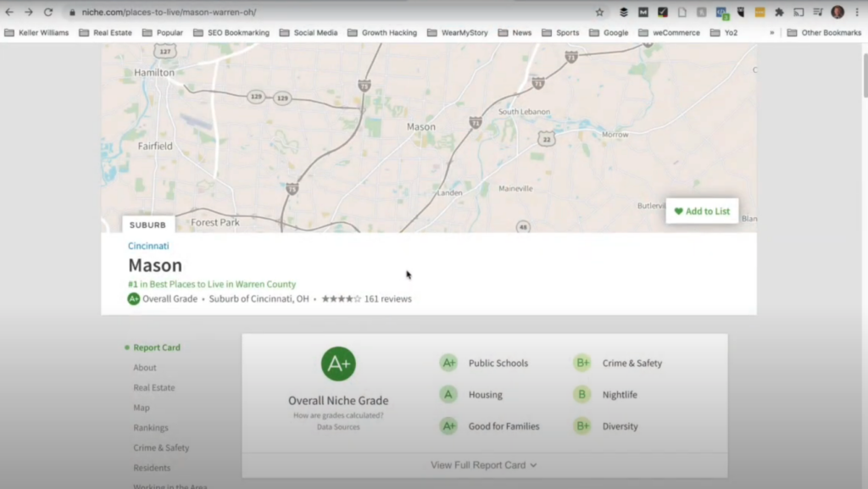Open the weCommerce bookmark folder

pos(670,33)
